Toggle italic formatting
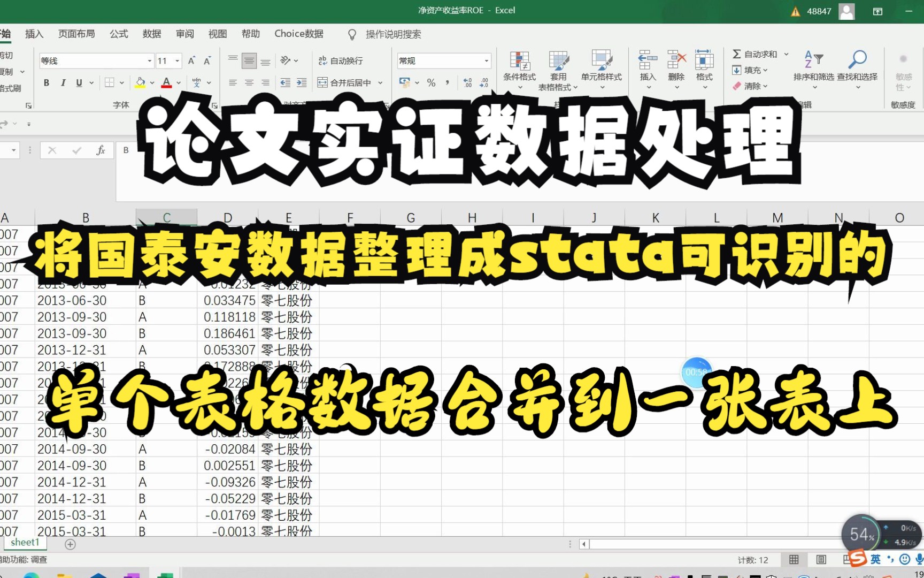924x578 pixels. (x=63, y=83)
